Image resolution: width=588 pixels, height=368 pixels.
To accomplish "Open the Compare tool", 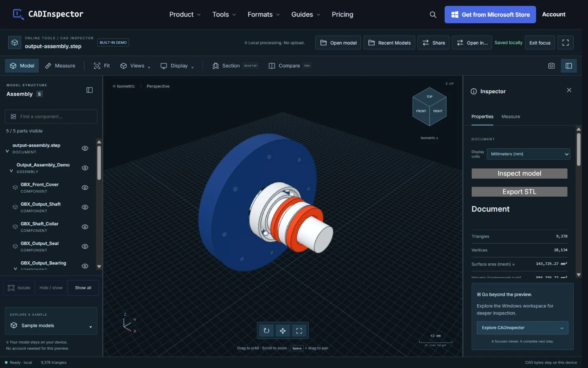I will [x=290, y=66].
